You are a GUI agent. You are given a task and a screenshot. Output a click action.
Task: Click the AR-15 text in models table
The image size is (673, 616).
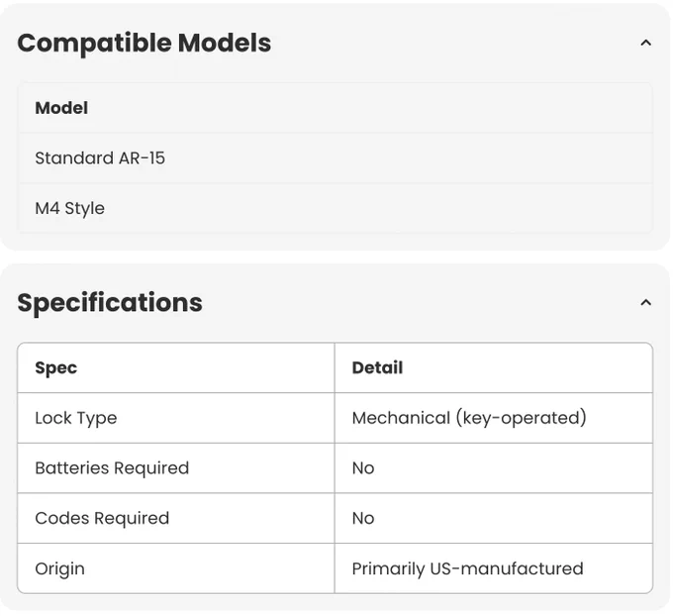point(142,158)
